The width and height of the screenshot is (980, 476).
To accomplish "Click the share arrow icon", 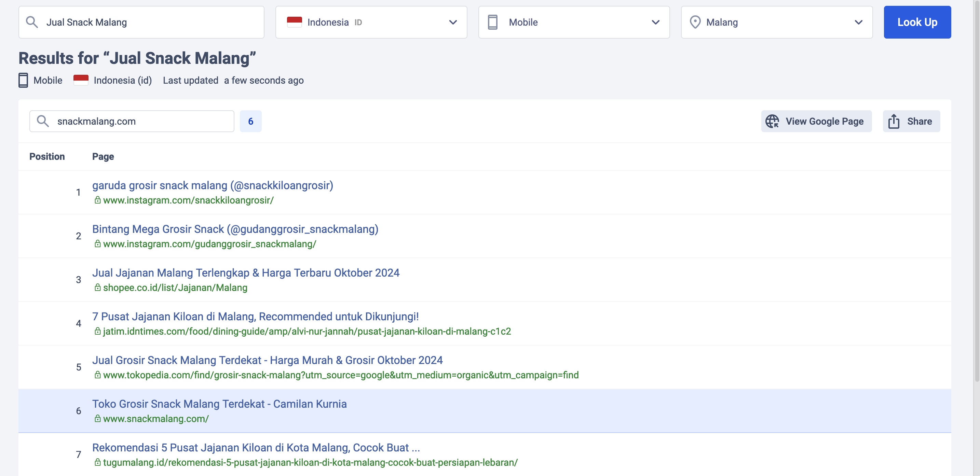I will tap(894, 121).
